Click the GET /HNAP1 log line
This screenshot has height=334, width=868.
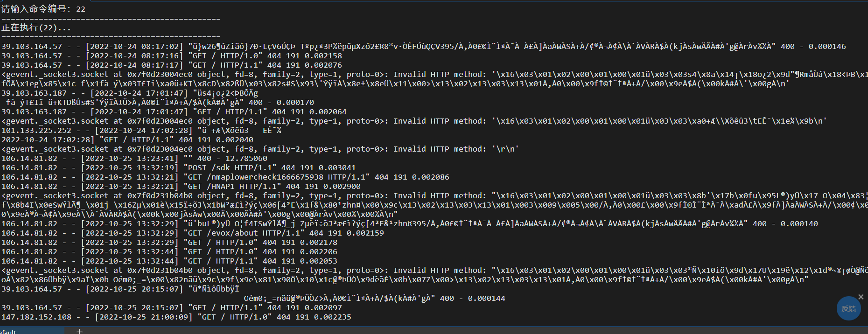(x=181, y=186)
